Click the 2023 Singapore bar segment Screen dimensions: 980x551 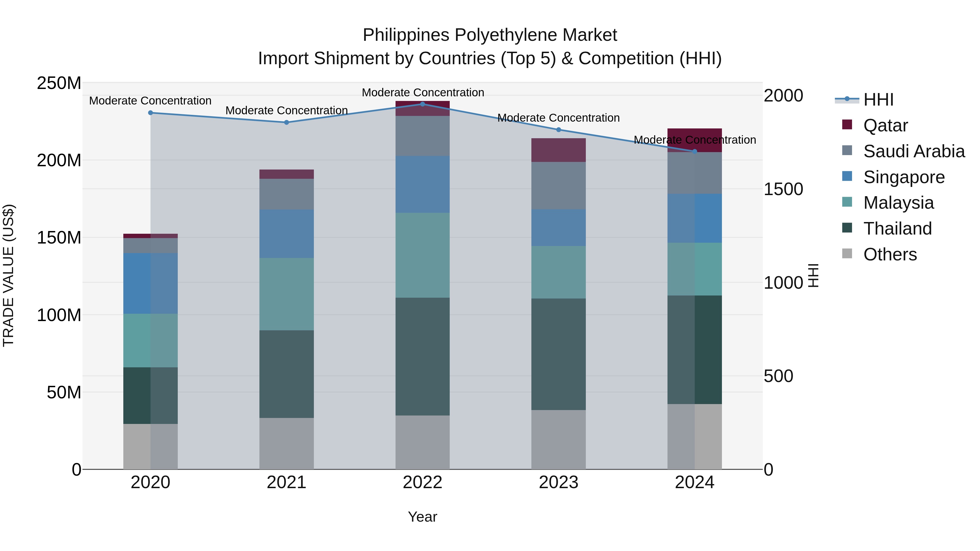tap(559, 228)
